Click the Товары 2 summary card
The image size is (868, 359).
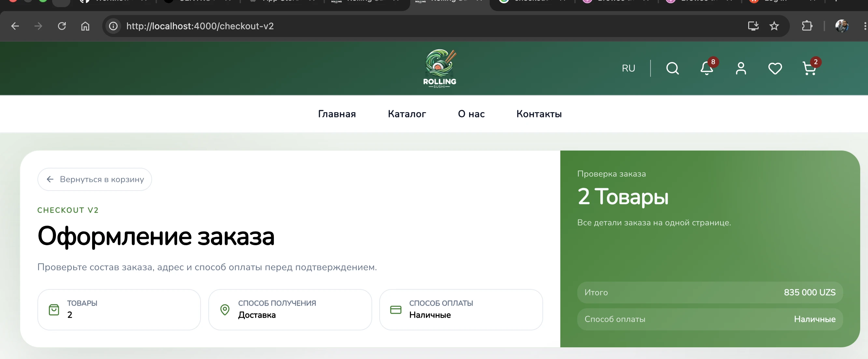[x=119, y=310]
